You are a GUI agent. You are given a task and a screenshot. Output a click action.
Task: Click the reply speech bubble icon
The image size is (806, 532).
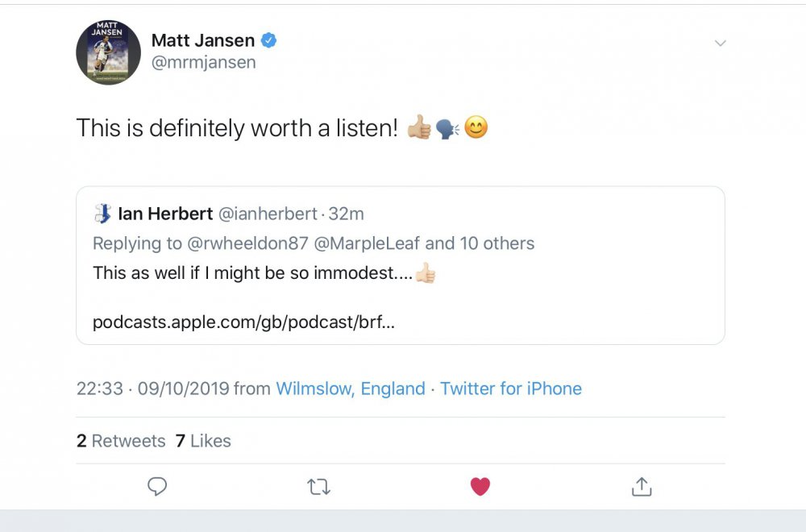click(x=157, y=486)
